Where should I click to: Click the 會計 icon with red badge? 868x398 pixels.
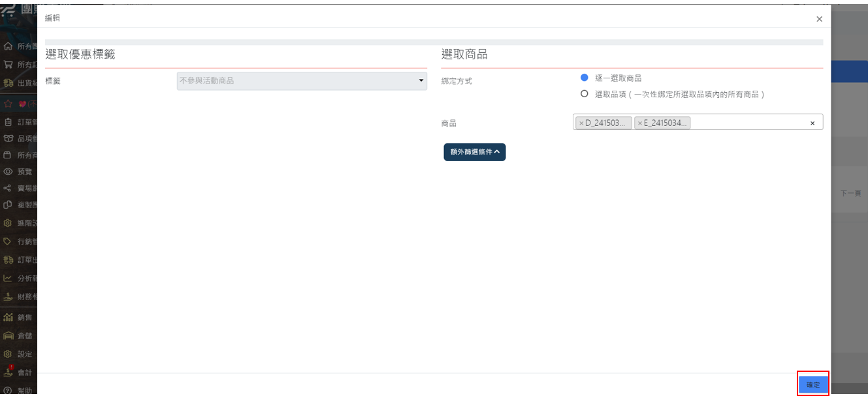tap(8, 372)
